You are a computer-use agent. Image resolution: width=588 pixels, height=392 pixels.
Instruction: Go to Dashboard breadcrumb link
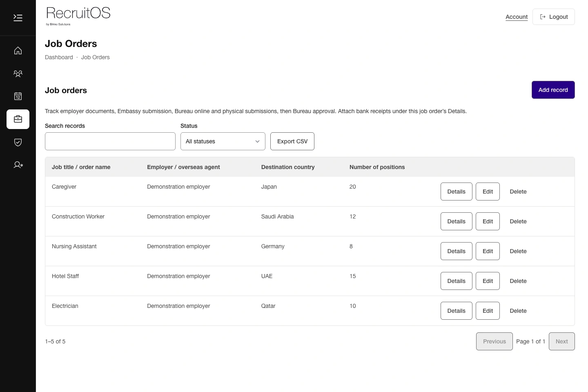[x=59, y=57]
